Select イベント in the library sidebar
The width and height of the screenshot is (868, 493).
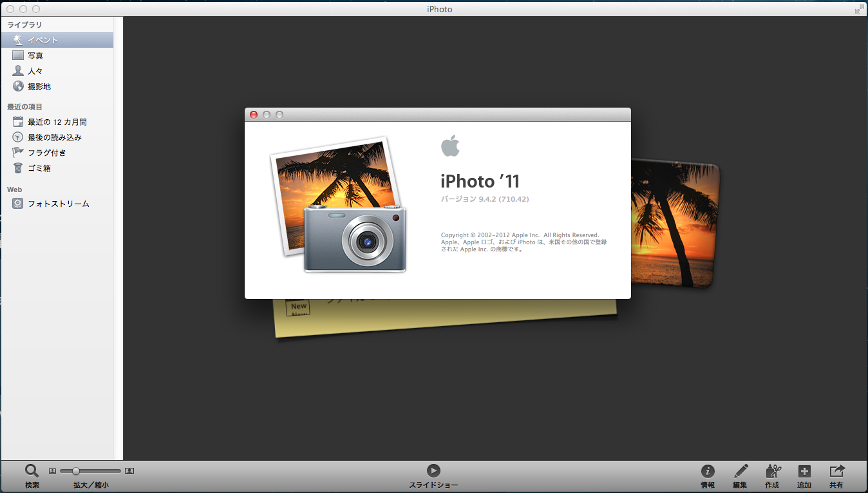57,40
